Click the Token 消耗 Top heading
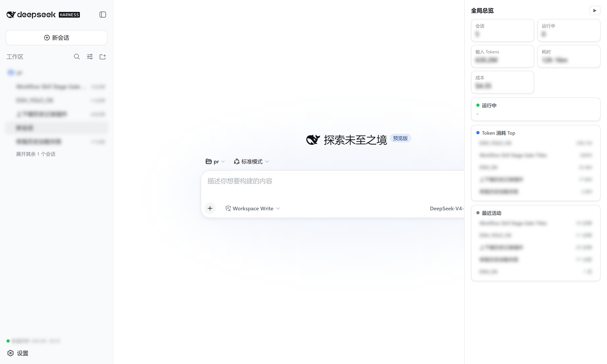The image size is (607, 364). 498,133
